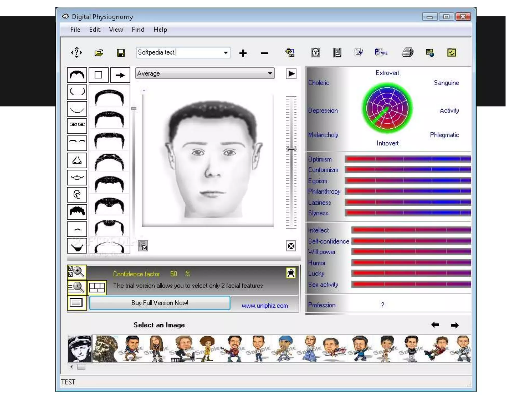Open the Average dropdown list

[270, 74]
